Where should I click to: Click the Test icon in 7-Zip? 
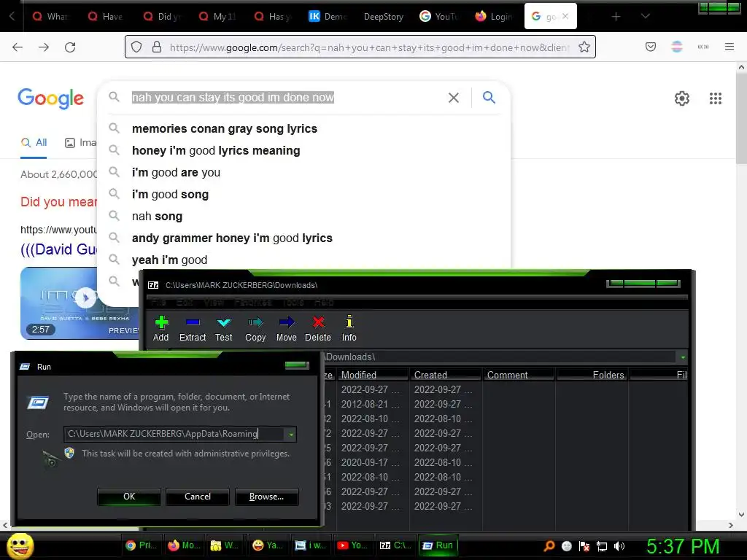pyautogui.click(x=223, y=323)
